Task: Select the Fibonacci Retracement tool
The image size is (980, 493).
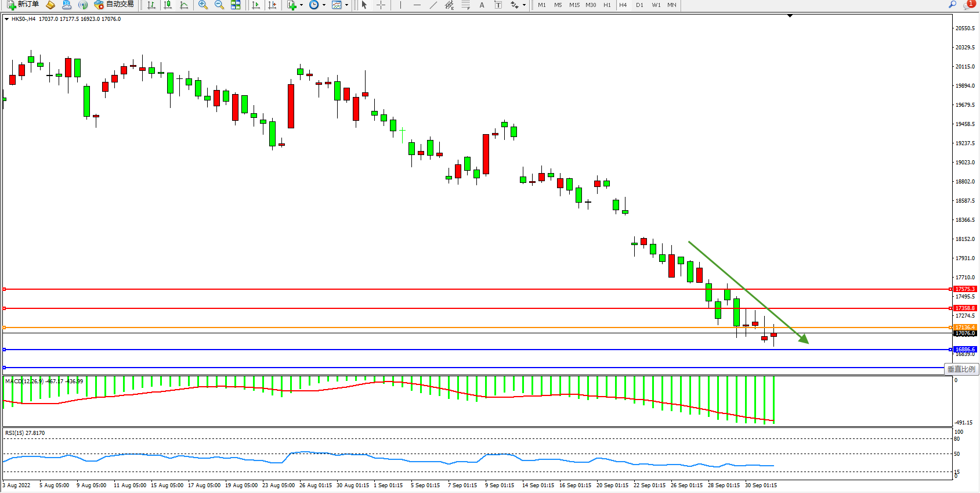Action: 465,5
